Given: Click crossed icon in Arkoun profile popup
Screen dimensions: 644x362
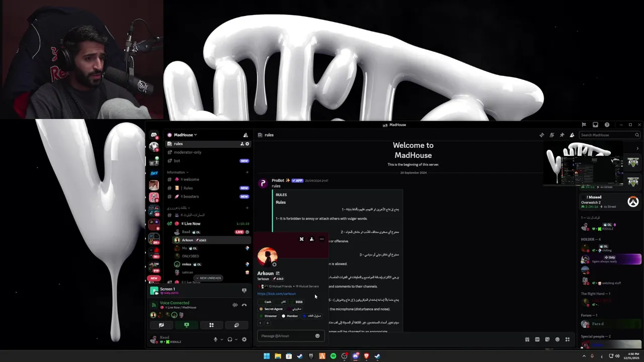Looking at the screenshot, I should click(301, 239).
